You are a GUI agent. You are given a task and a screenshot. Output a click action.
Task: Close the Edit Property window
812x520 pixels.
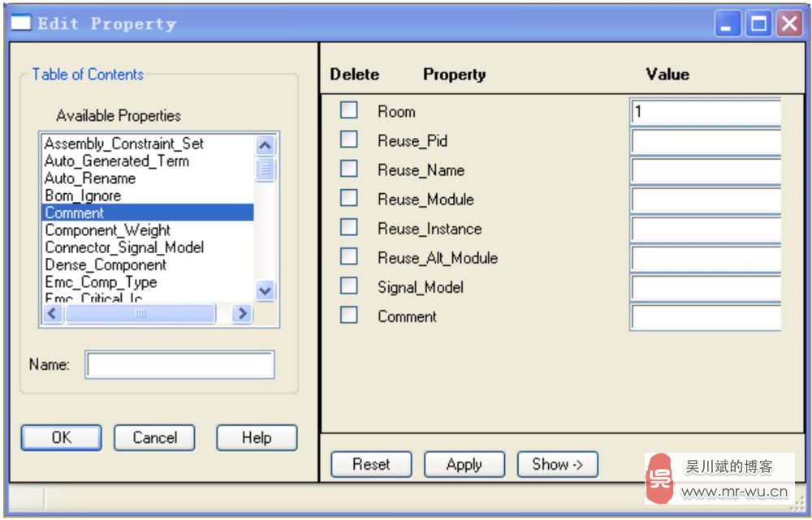(788, 24)
